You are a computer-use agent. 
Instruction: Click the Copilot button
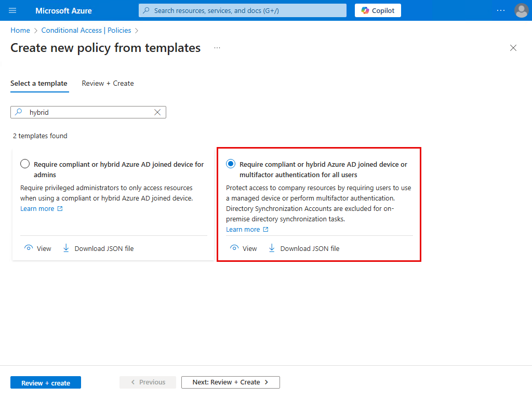click(x=378, y=10)
